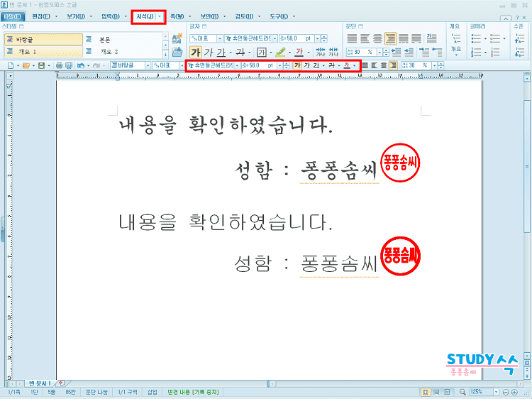Collapse the ribbon using the top-right up-arrow
This screenshot has width=532, height=399.
[506, 18]
